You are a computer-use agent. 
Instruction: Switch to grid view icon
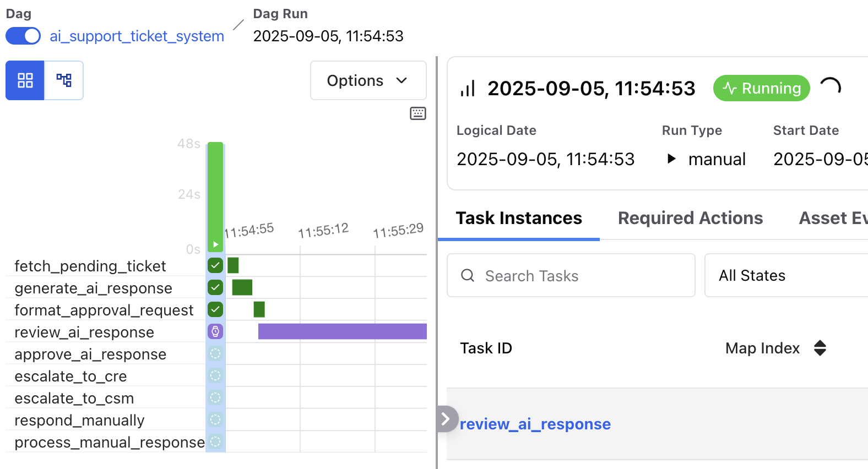(x=25, y=80)
